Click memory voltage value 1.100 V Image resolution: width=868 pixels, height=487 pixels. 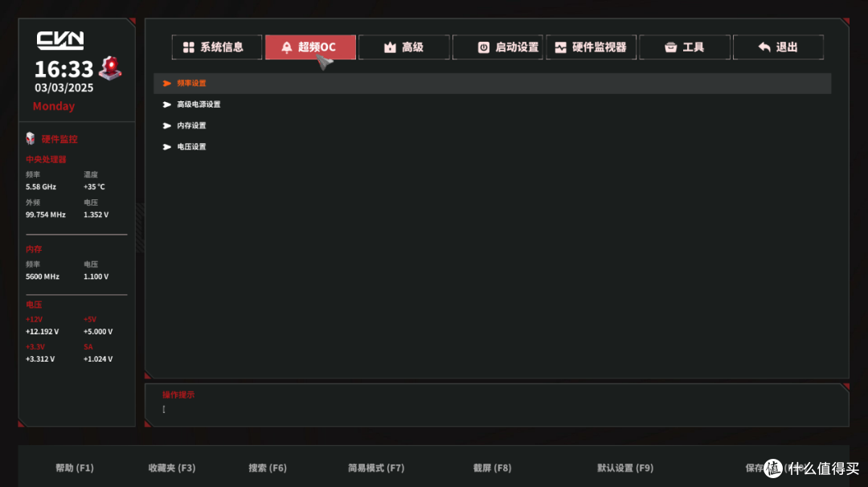(96, 276)
